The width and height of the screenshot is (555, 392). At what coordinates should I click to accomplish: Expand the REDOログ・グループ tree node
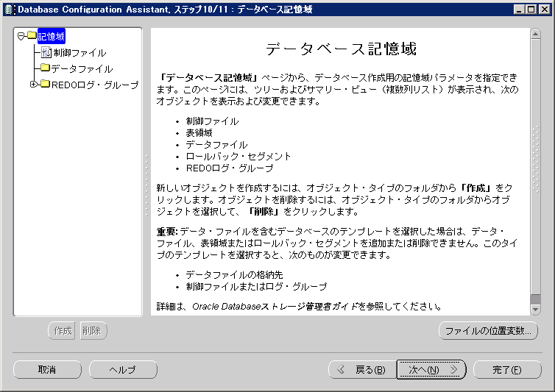(x=33, y=85)
